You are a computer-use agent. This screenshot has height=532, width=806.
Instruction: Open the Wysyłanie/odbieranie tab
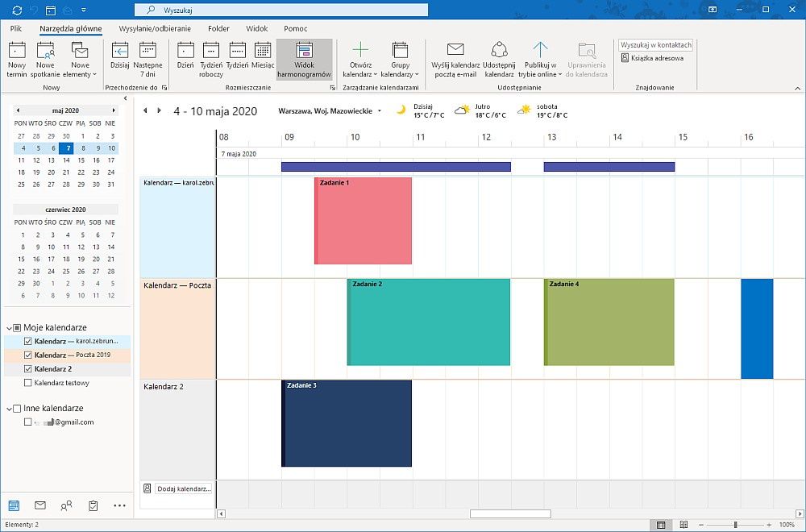[155, 28]
